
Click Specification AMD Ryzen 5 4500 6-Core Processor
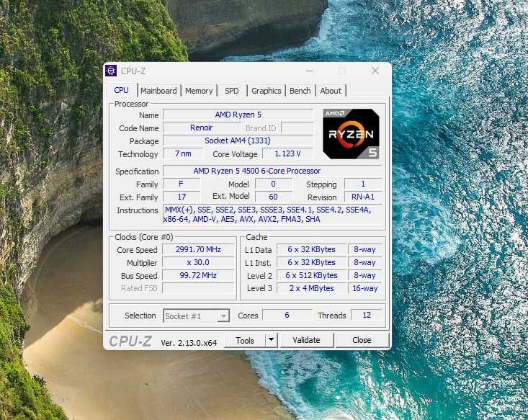(x=273, y=171)
